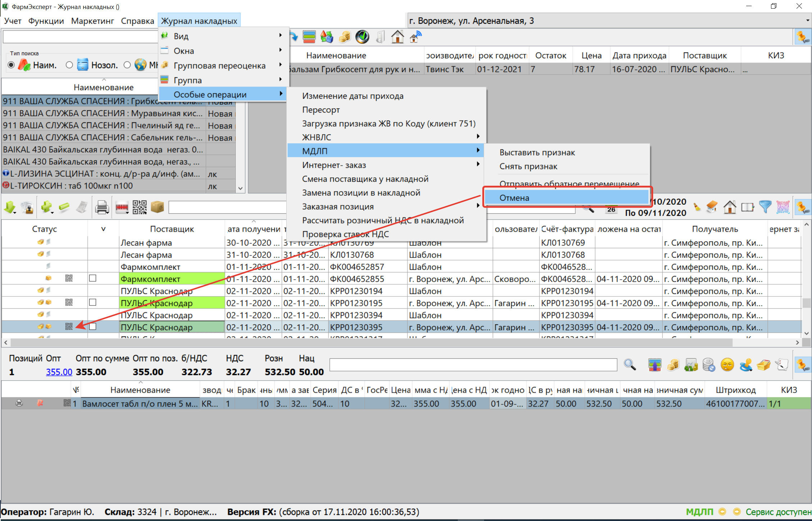Image resolution: width=812 pixels, height=521 pixels.
Task: Click the green plus add icon
Action: pos(46,207)
